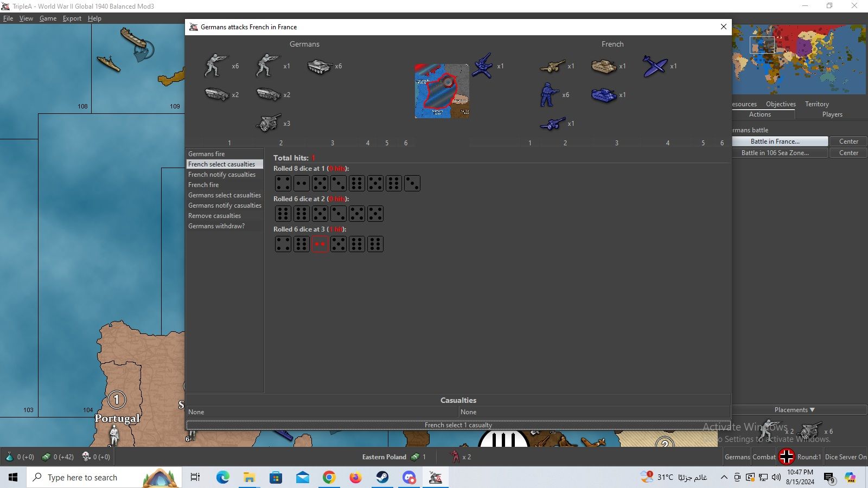This screenshot has width=868, height=488.
Task: Click the Portugal territory label on map
Action: [x=117, y=418]
